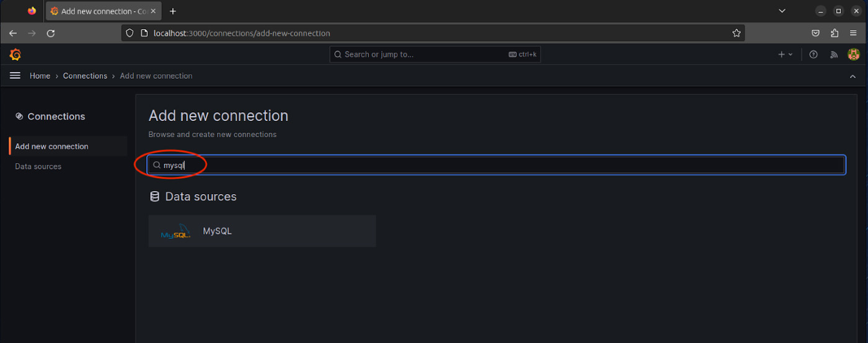Image resolution: width=868 pixels, height=343 pixels.
Task: Expand the plus new-item dropdown
Action: coord(786,55)
